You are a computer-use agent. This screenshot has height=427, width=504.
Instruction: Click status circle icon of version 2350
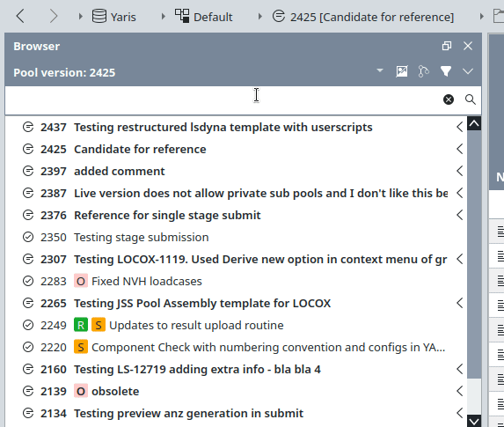(28, 237)
